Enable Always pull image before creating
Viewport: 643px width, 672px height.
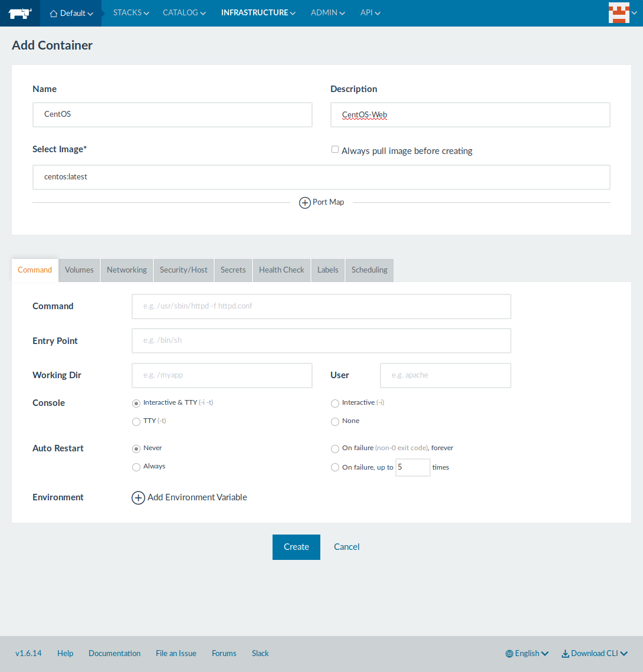click(335, 150)
